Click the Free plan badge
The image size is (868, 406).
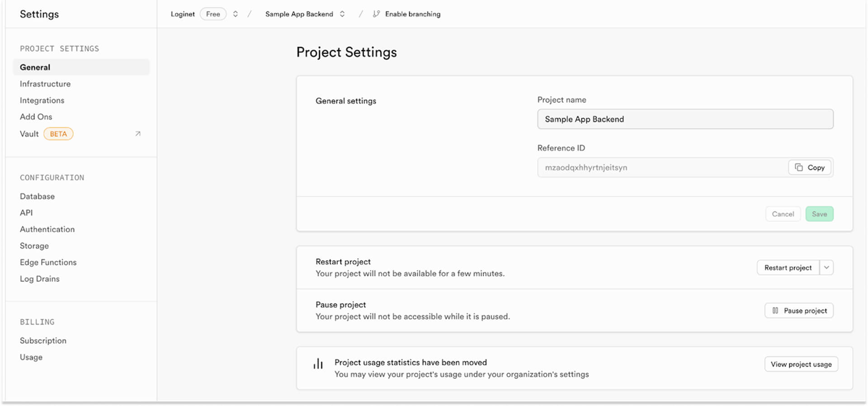(x=213, y=14)
